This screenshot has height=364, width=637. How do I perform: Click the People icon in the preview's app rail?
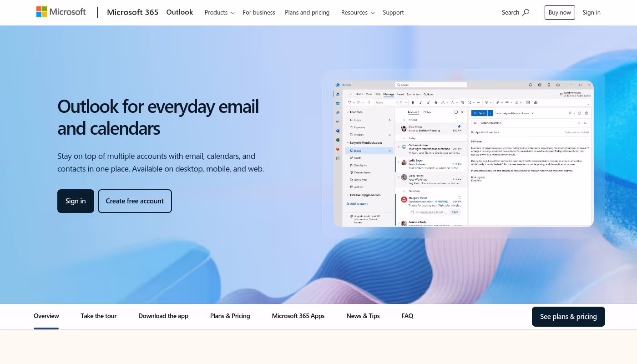[x=338, y=112]
